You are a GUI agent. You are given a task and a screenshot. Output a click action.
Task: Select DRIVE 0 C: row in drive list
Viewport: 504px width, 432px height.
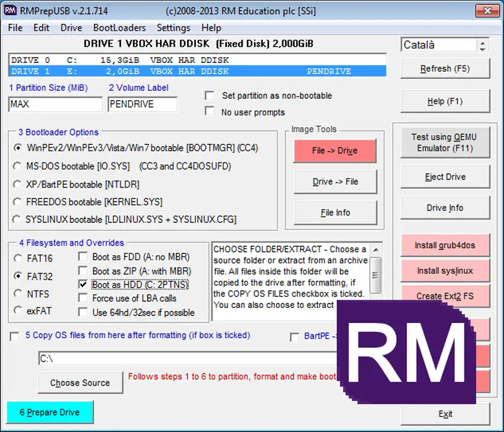point(197,60)
